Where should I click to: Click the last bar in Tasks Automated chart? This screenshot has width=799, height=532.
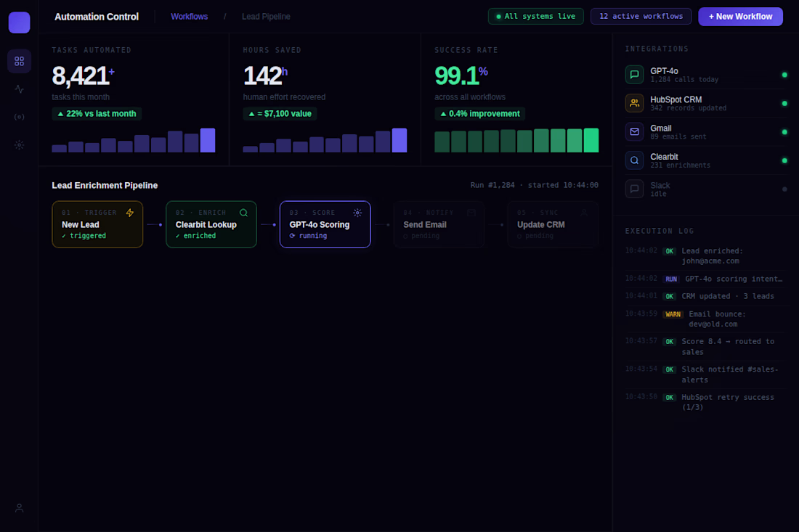pyautogui.click(x=208, y=141)
